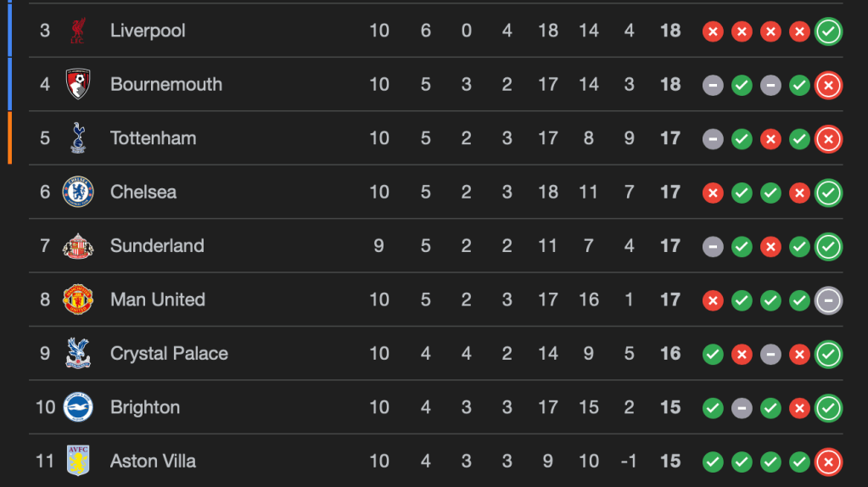
Task: Click the Brighton club crest
Action: (x=78, y=407)
